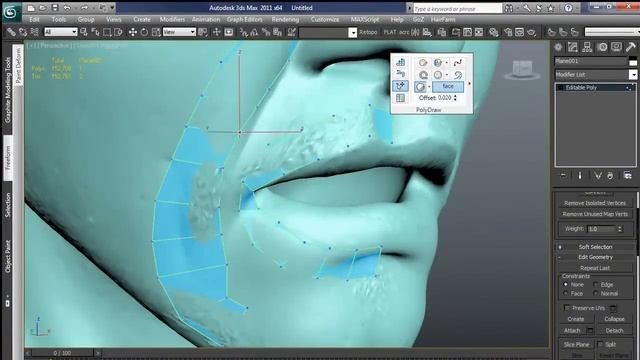640x360 pixels.
Task: Click the Use Pivot Point Center icon
Action: tap(203, 32)
